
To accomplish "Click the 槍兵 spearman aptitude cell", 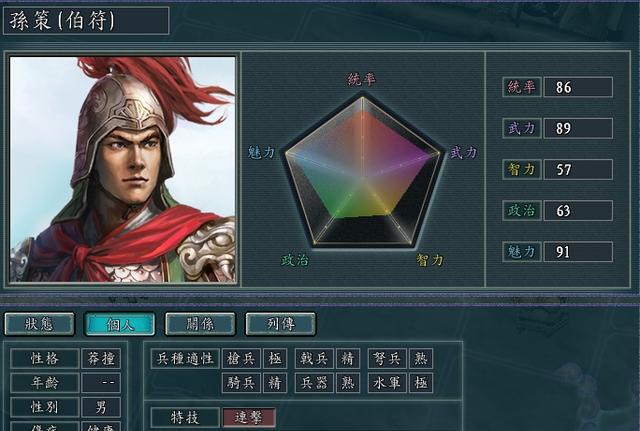I will tap(241, 359).
